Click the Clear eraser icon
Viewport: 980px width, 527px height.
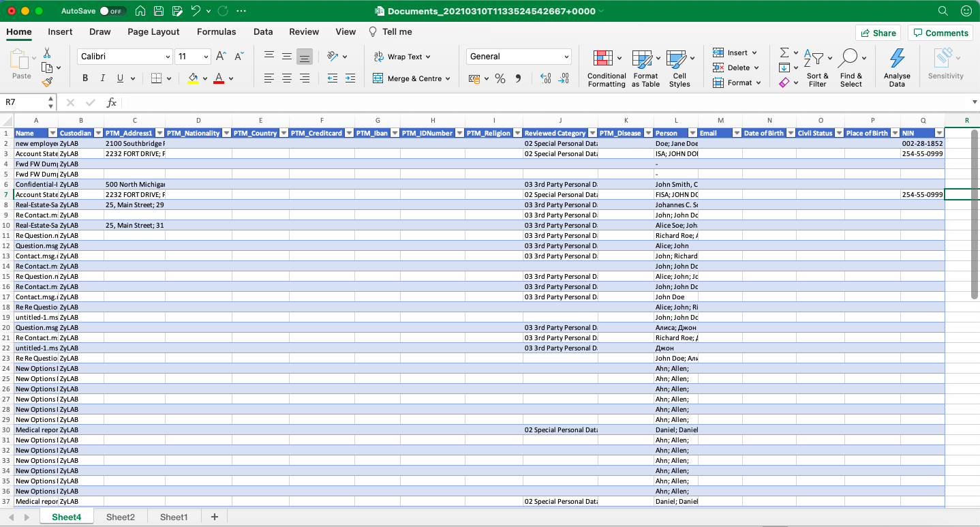click(784, 82)
